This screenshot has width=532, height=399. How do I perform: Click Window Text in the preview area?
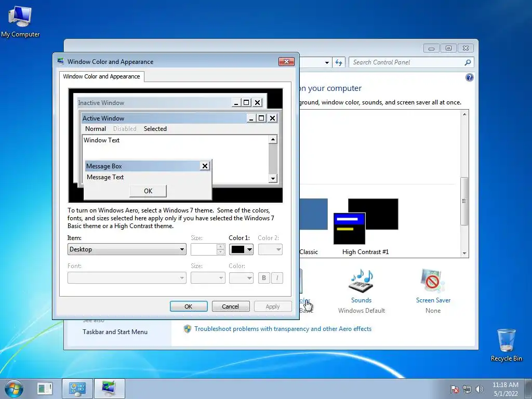coord(101,140)
